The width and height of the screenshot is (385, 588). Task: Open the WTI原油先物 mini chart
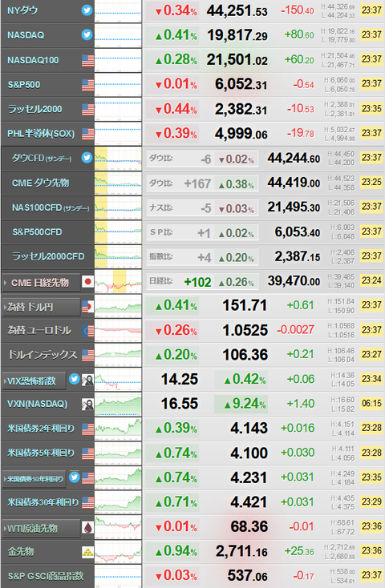pyautogui.click(x=118, y=527)
